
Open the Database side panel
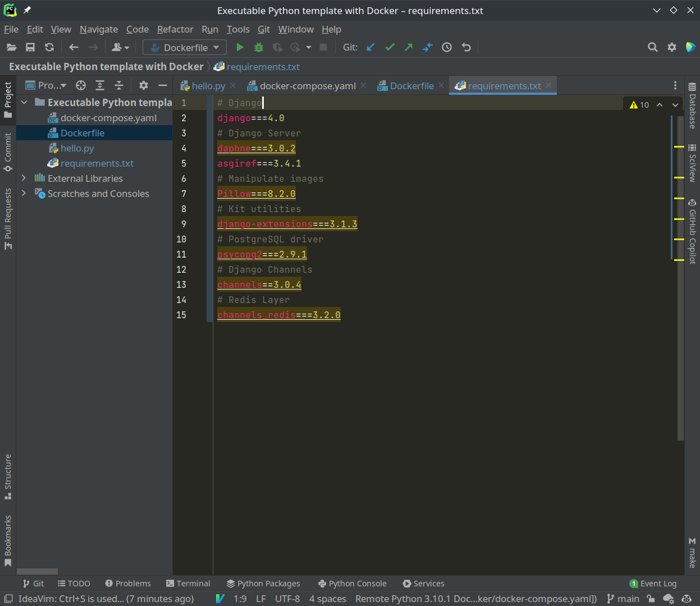point(692,105)
